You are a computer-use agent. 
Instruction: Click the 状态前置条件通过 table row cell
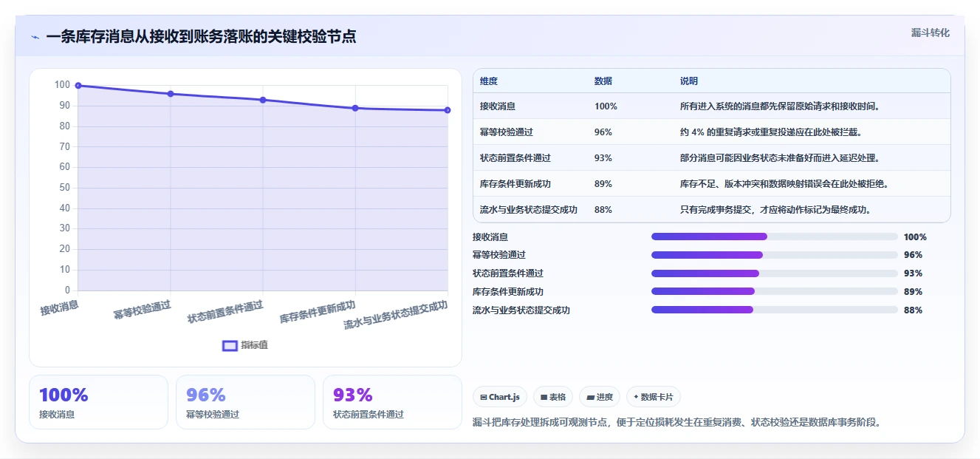[515, 158]
